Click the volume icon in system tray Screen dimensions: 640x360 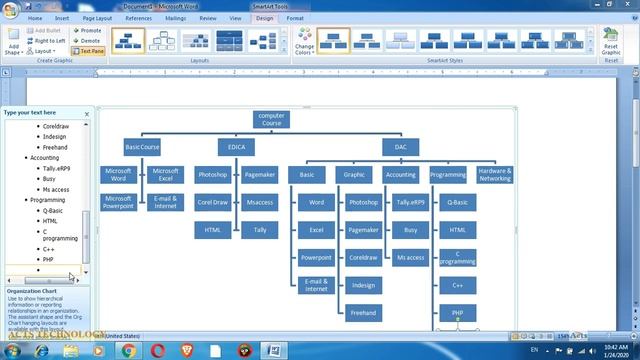click(x=592, y=351)
